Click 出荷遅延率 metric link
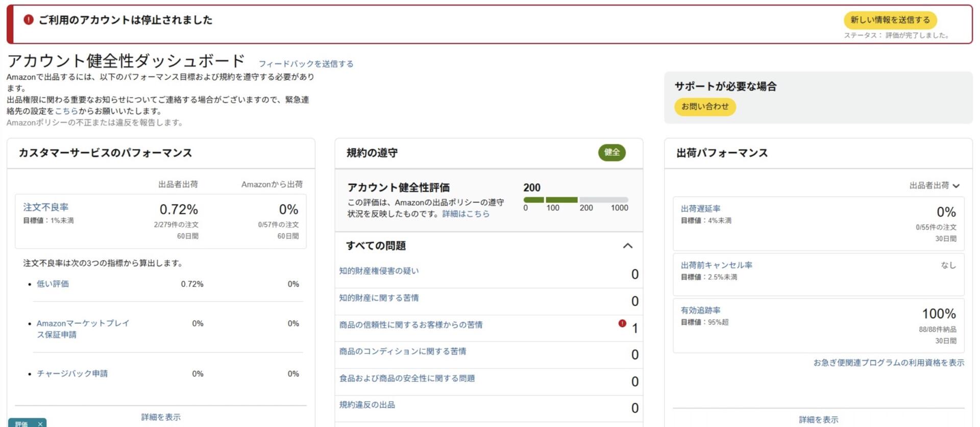This screenshot has height=427, width=980. tap(700, 208)
